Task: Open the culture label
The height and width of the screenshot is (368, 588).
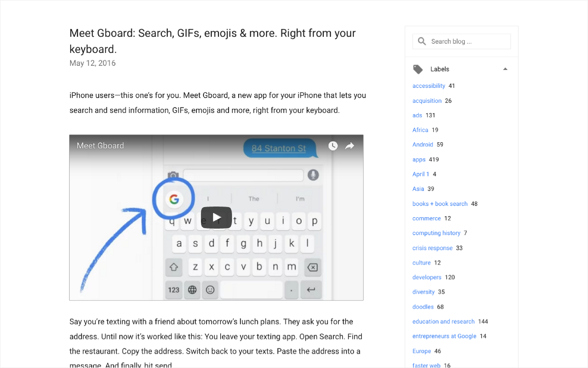Action: coord(421,263)
